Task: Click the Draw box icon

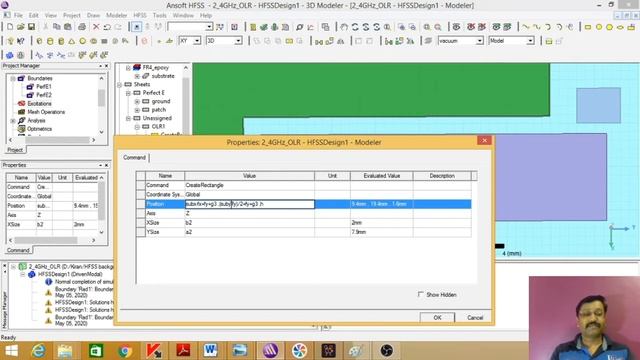Action: click(x=39, y=41)
